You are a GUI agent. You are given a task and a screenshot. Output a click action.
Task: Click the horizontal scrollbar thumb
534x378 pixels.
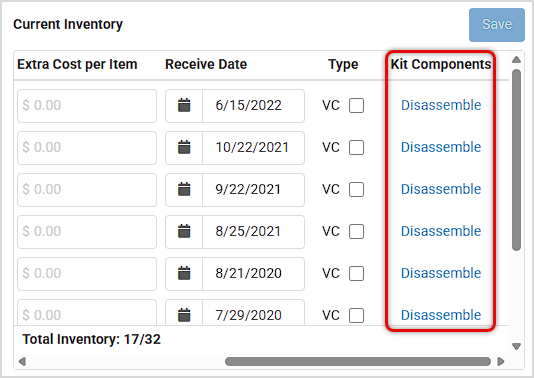click(358, 361)
